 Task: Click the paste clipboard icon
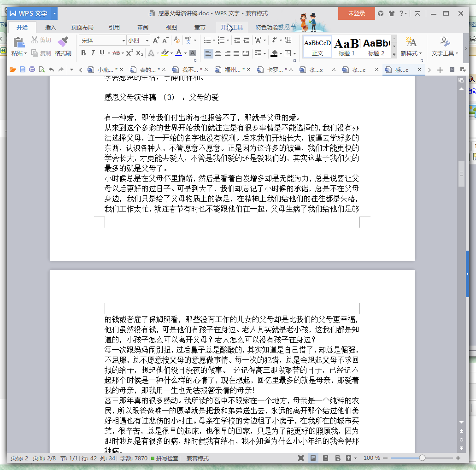[18, 42]
